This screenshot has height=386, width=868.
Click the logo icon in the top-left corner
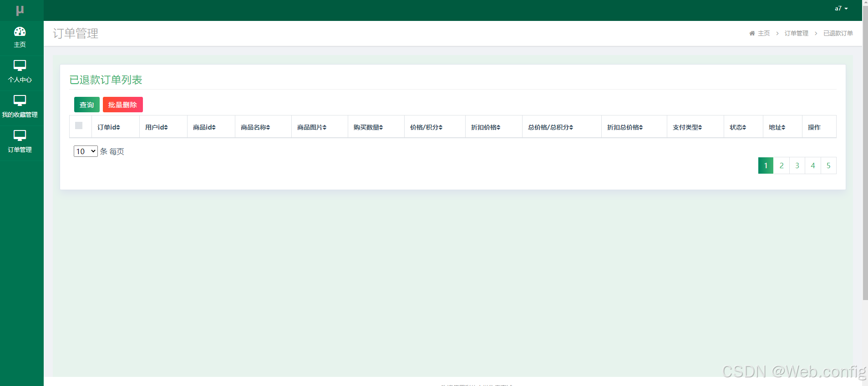click(x=20, y=10)
